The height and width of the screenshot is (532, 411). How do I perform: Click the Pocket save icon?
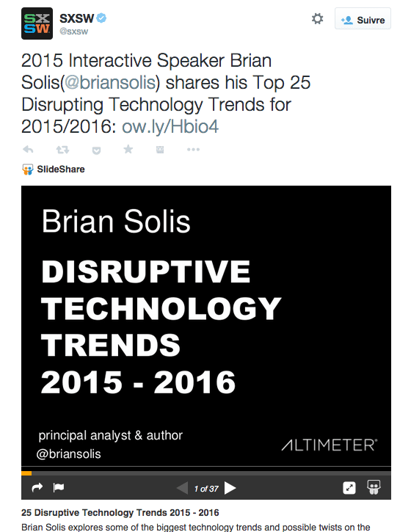point(96,150)
